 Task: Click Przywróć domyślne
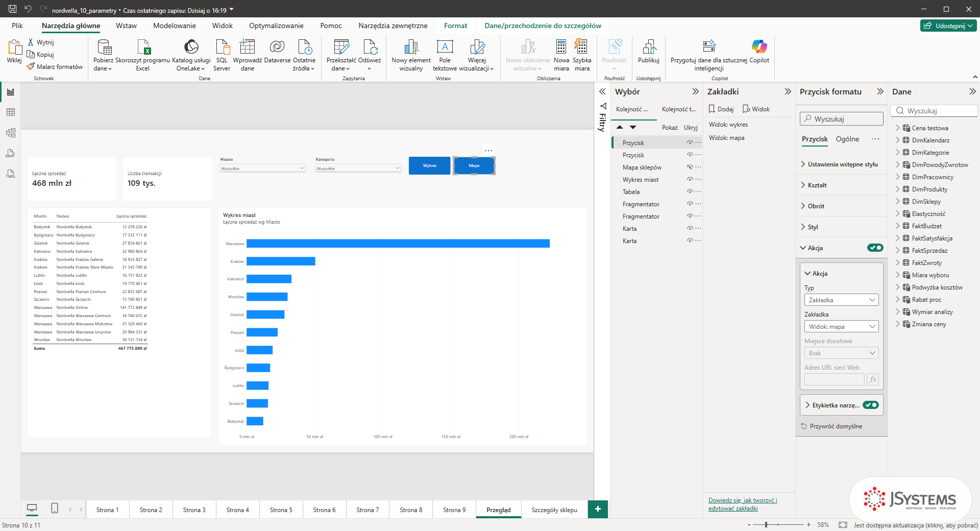point(831,426)
